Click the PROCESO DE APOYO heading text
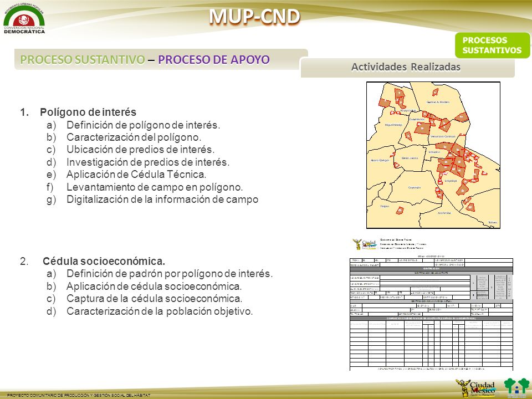Viewport: 532px width, 399px height. click(214, 59)
